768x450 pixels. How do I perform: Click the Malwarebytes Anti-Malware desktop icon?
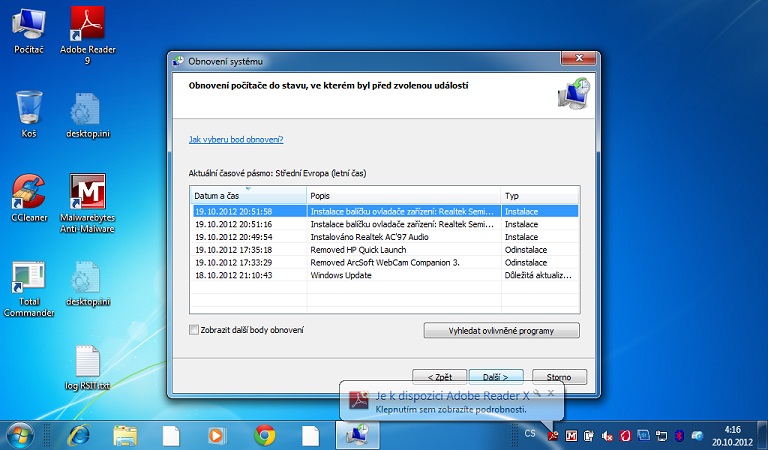88,192
